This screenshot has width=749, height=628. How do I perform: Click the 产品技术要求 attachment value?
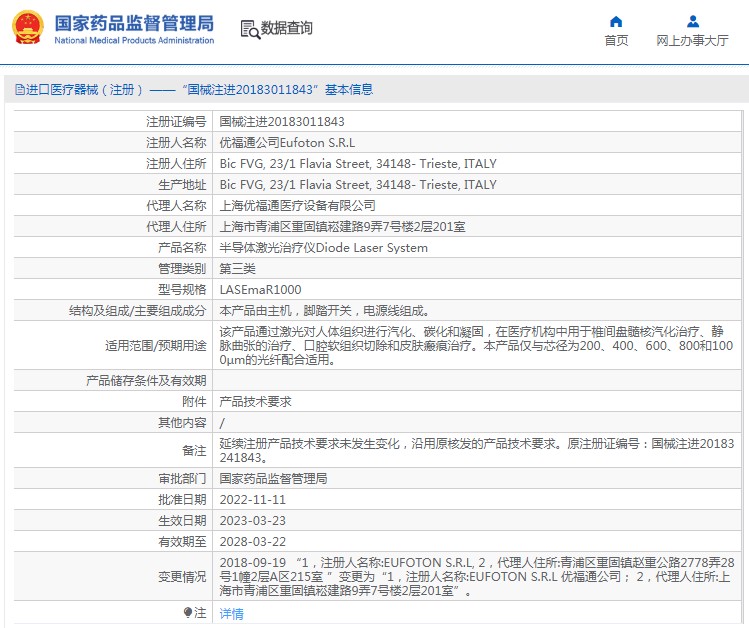pos(255,401)
